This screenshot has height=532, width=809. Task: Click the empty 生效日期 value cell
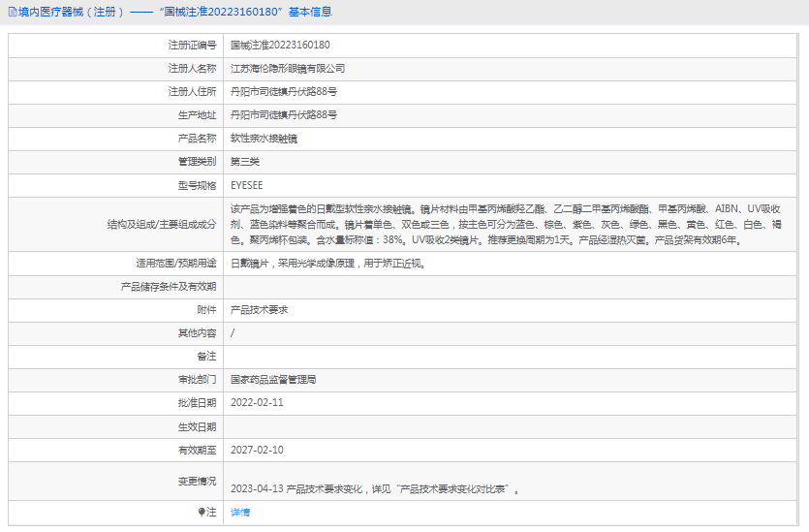click(x=512, y=426)
